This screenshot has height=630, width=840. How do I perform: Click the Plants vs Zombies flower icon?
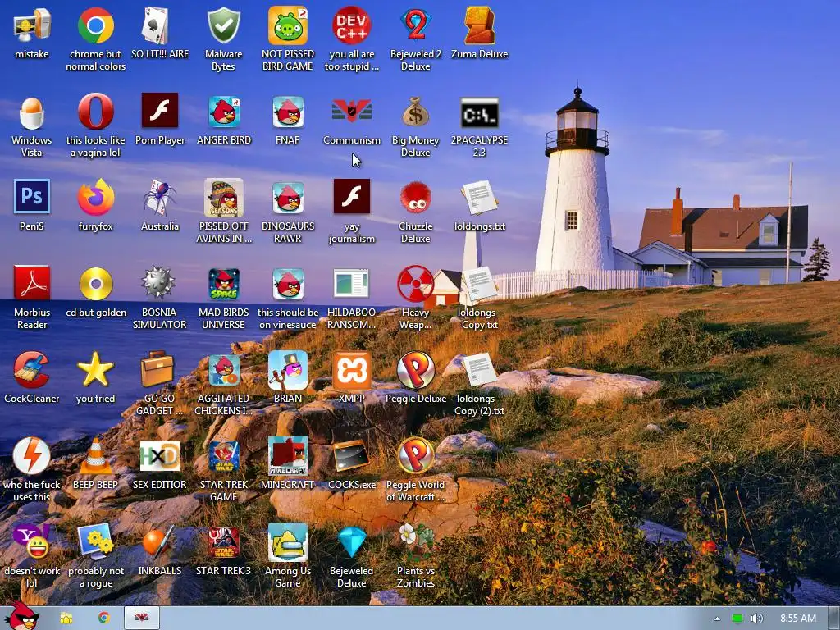(x=416, y=542)
